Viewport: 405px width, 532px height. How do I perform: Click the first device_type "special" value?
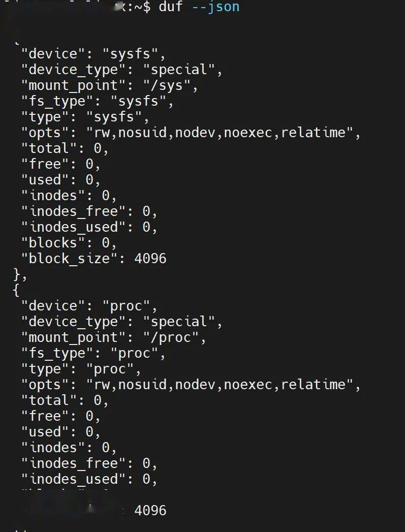pos(179,70)
